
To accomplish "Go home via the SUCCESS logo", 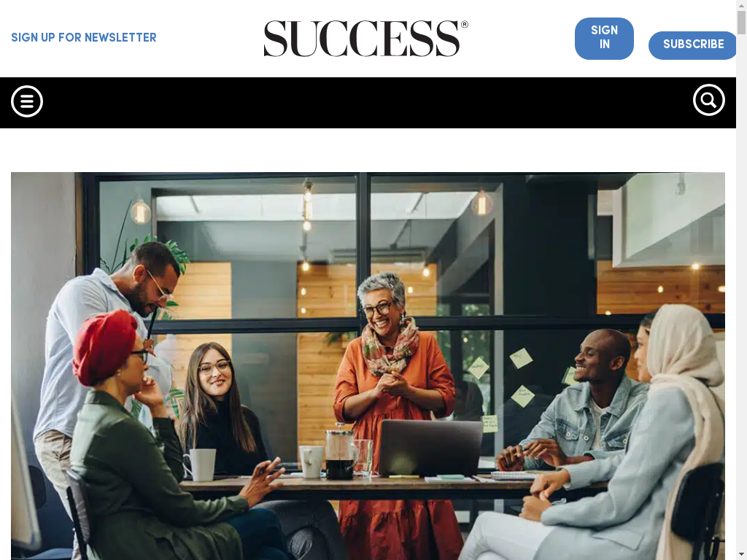I will point(366,39).
